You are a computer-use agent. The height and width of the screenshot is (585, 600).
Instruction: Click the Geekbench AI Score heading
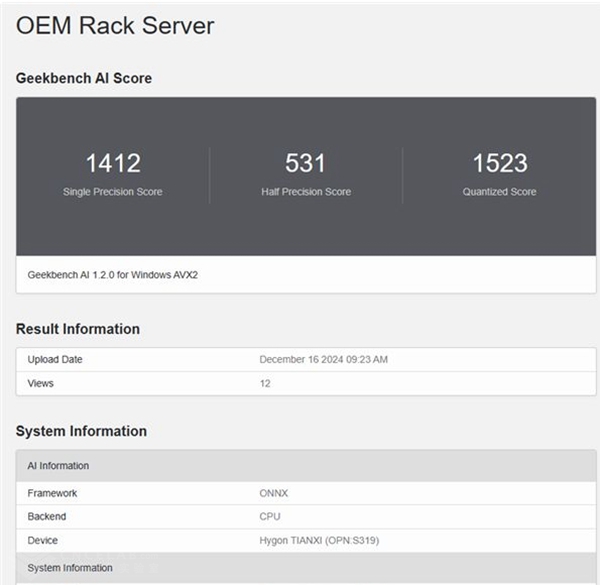click(84, 78)
